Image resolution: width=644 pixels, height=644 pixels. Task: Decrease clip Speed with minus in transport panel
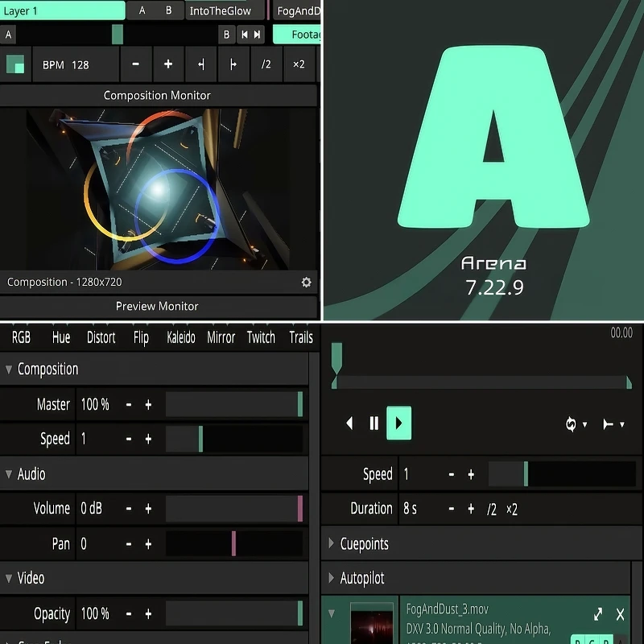[452, 474]
